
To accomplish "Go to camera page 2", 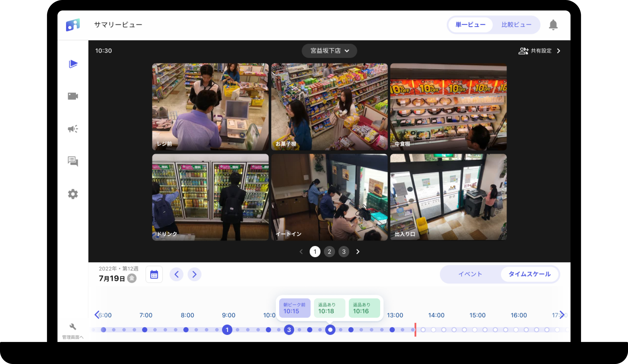I will tap(329, 252).
